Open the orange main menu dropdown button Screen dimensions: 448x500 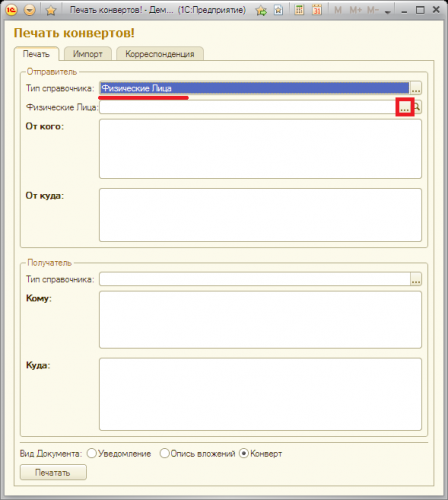pyautogui.click(x=30, y=10)
